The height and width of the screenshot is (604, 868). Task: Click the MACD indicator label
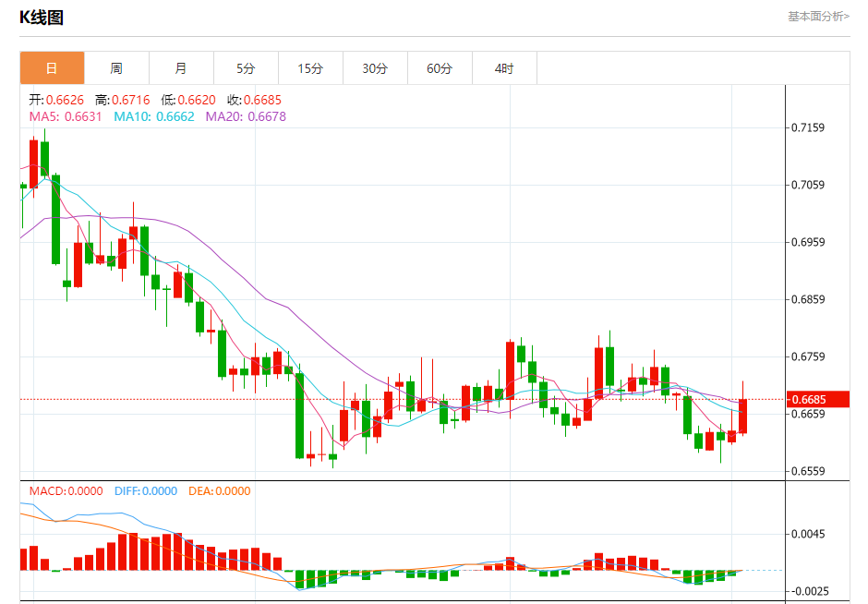[66, 491]
